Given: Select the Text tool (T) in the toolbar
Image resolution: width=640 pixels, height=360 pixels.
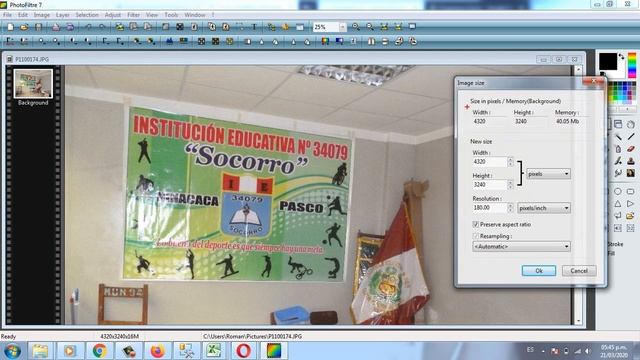Looking at the screenshot, I should [x=254, y=27].
